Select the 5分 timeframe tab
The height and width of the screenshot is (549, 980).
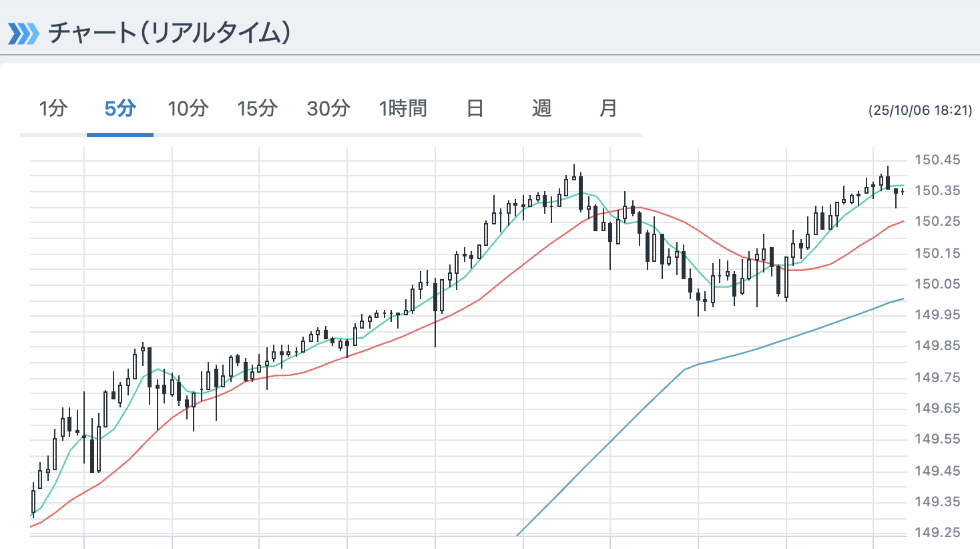coord(120,108)
